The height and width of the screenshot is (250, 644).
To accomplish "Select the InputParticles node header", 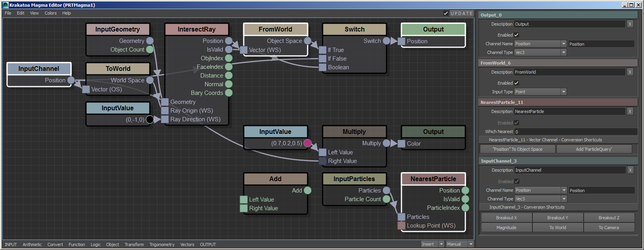I will coord(354,179).
